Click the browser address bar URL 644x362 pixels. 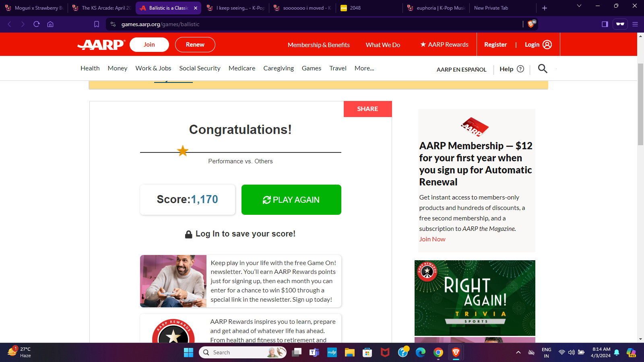tap(161, 24)
